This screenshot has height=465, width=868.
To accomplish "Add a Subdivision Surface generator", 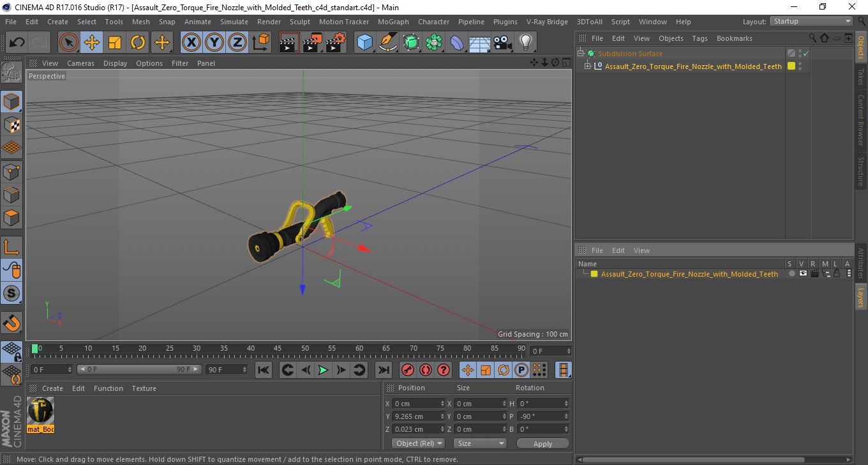I will tap(411, 43).
